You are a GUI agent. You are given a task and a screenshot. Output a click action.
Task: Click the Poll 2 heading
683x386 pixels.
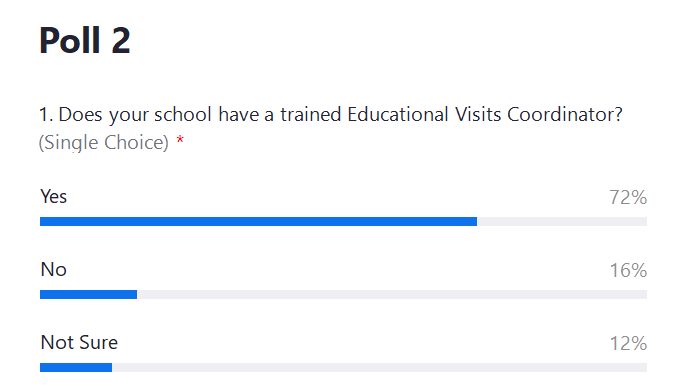(x=85, y=40)
